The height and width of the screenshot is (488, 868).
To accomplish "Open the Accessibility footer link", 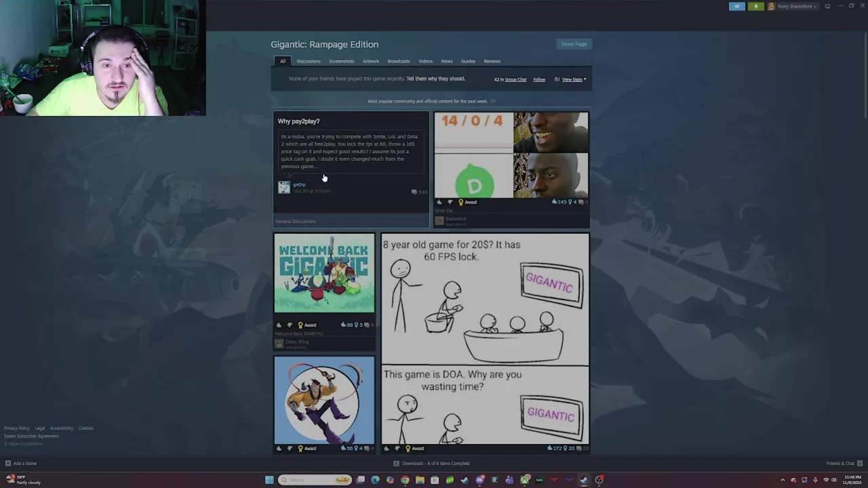I will [61, 428].
